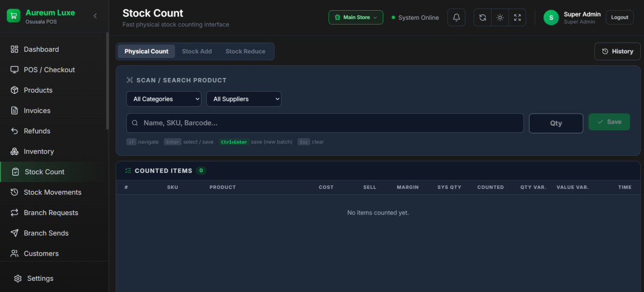Click the Stock Count clipboard icon
Viewport: 644px width, 292px height.
15,172
